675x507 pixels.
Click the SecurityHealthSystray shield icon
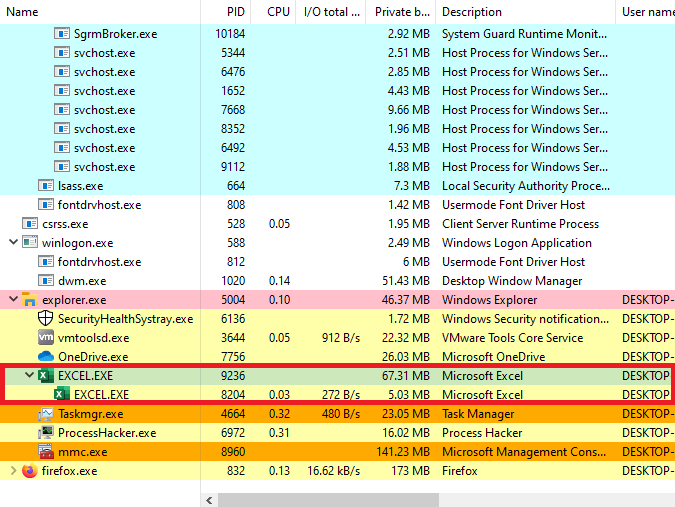[46, 318]
